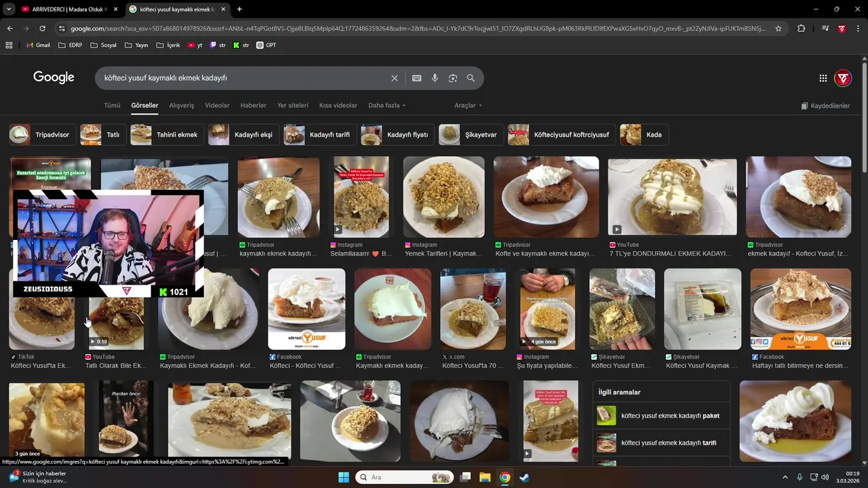
Task: Open the Chrome three-dot menu
Action: pos(859,28)
